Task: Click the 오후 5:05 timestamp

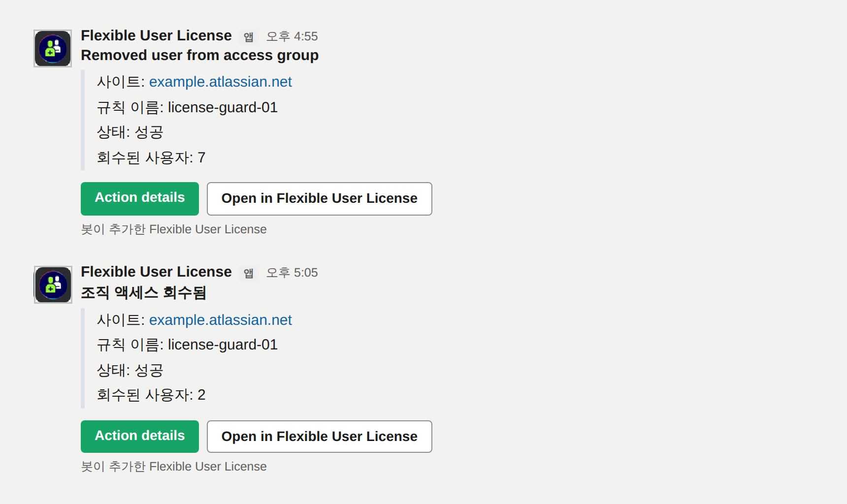Action: pyautogui.click(x=292, y=273)
